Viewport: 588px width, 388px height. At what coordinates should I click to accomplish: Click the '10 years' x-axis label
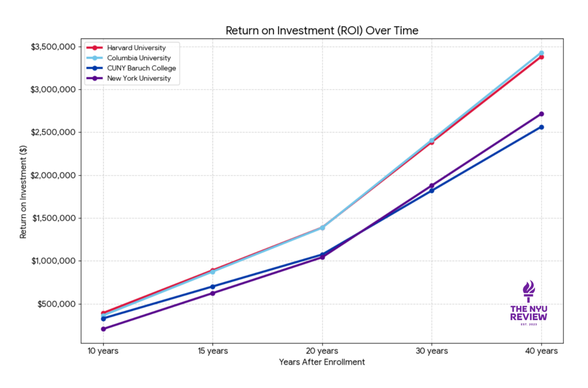(103, 351)
